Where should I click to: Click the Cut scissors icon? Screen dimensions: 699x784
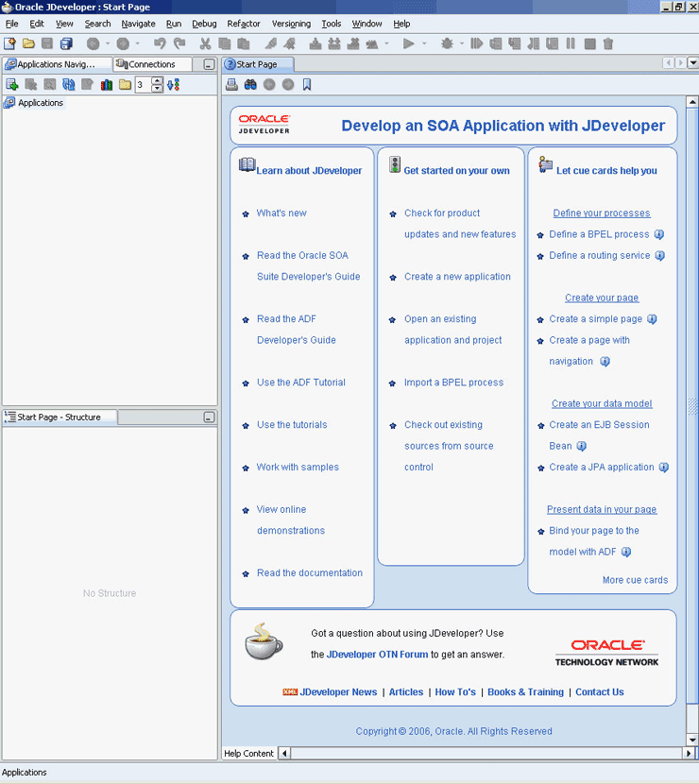205,43
